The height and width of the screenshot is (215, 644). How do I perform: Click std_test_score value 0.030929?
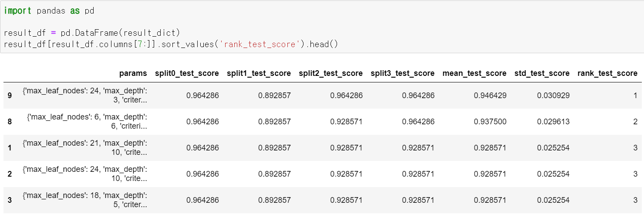point(553,95)
